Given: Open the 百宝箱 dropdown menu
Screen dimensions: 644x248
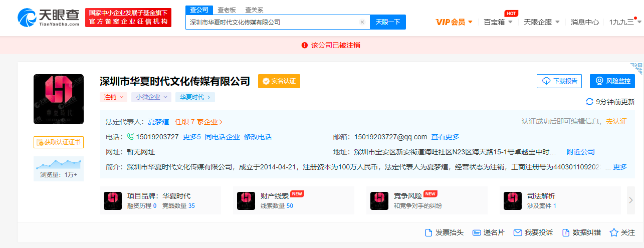Looking at the screenshot, I should tap(498, 22).
